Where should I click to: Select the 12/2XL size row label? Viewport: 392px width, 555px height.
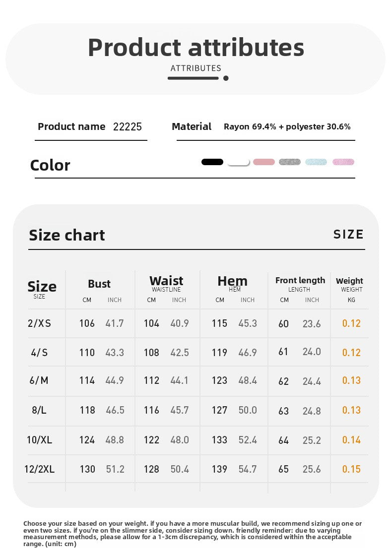coord(39,469)
